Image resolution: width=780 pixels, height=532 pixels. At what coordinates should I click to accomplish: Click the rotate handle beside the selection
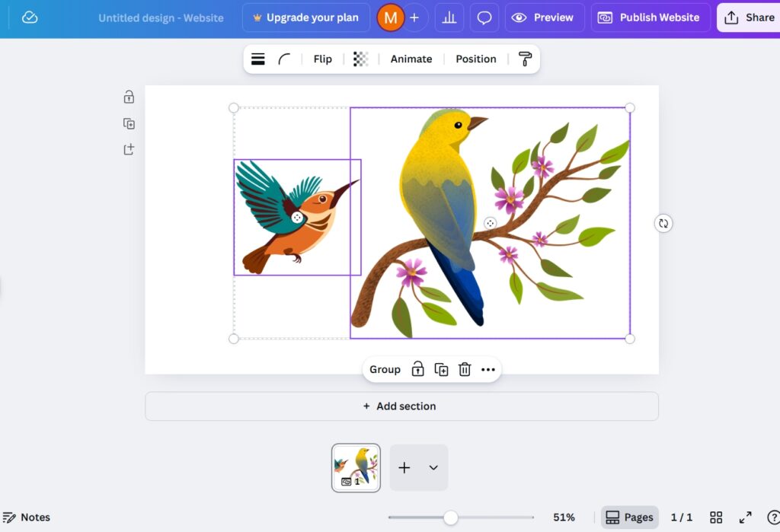pyautogui.click(x=663, y=223)
